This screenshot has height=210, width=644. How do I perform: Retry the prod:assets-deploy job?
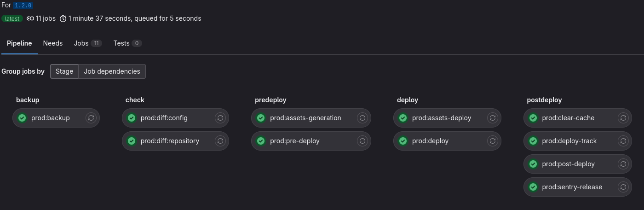coord(493,118)
